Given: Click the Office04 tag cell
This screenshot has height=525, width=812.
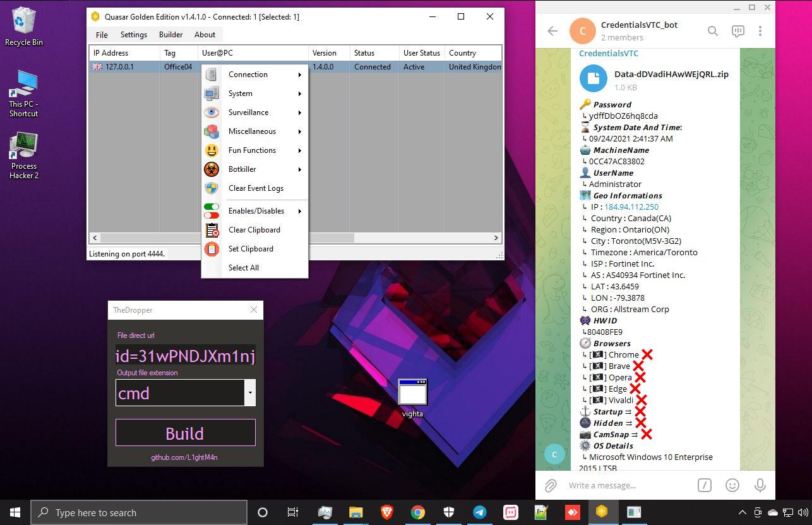Looking at the screenshot, I should (178, 66).
